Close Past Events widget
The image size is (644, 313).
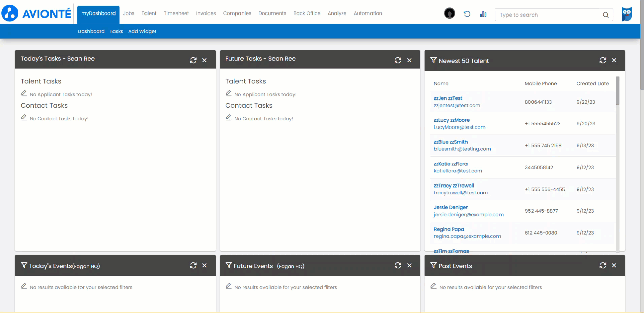pyautogui.click(x=614, y=266)
